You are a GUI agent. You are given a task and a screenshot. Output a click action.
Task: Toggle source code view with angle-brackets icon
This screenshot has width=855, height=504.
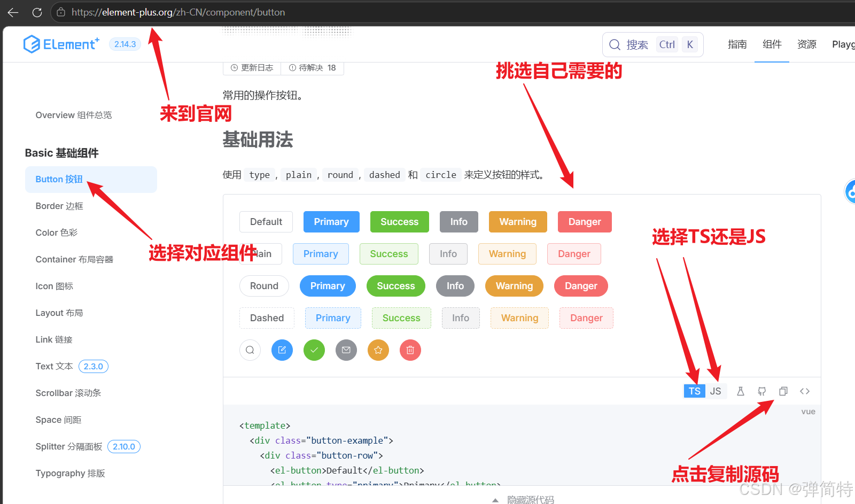click(805, 391)
